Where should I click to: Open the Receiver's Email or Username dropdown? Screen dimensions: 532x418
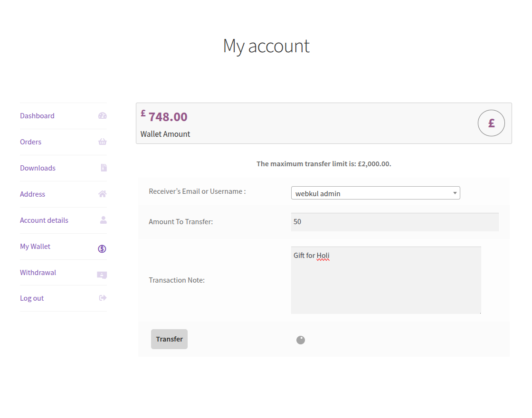375,193
